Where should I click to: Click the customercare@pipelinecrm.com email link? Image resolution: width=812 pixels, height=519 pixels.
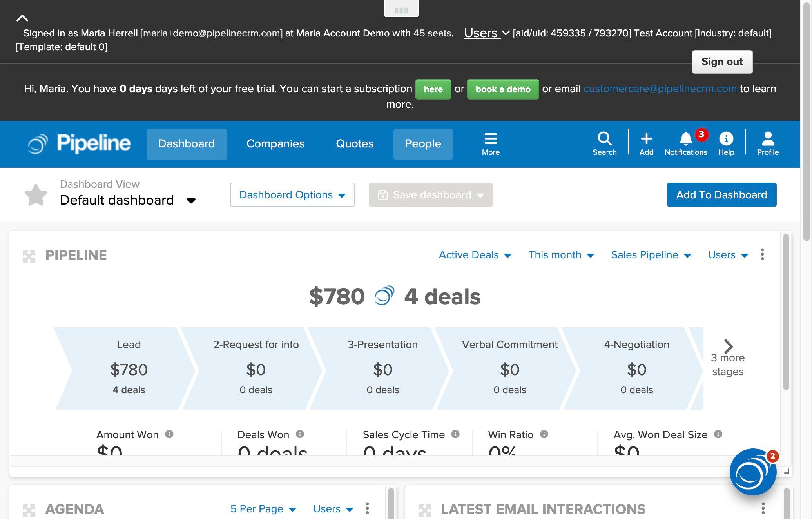660,89
